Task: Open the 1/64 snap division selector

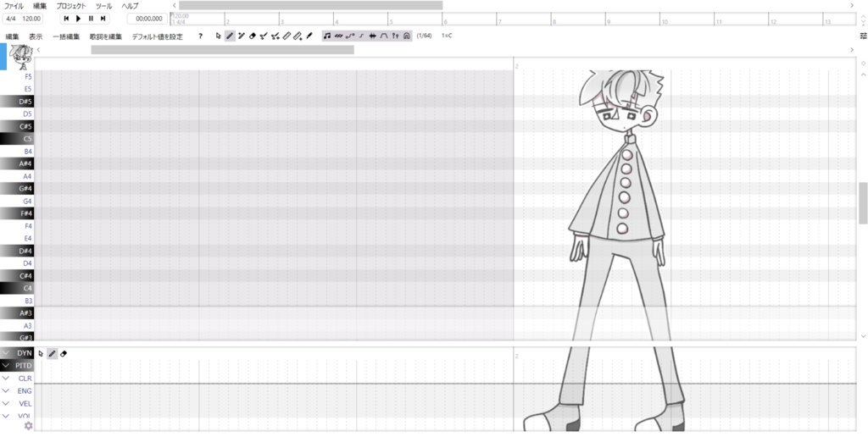Action: (x=424, y=36)
